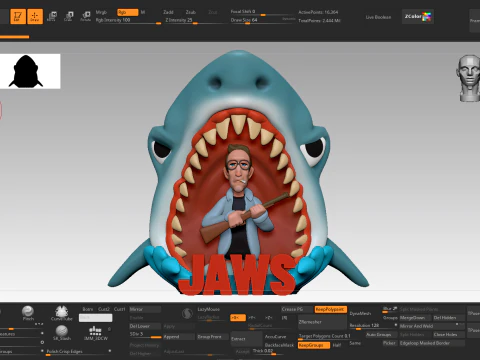Click the Del Hidden button
480x360 pixels.
pyautogui.click(x=449, y=318)
